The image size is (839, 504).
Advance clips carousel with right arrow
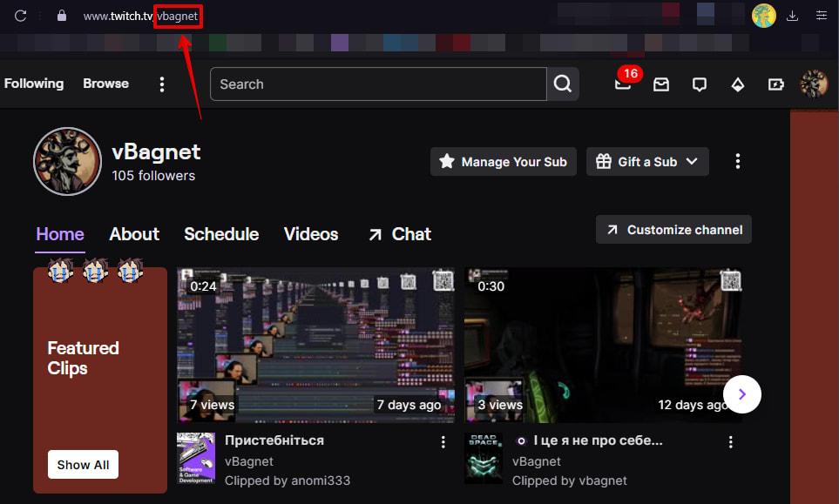[x=742, y=394]
